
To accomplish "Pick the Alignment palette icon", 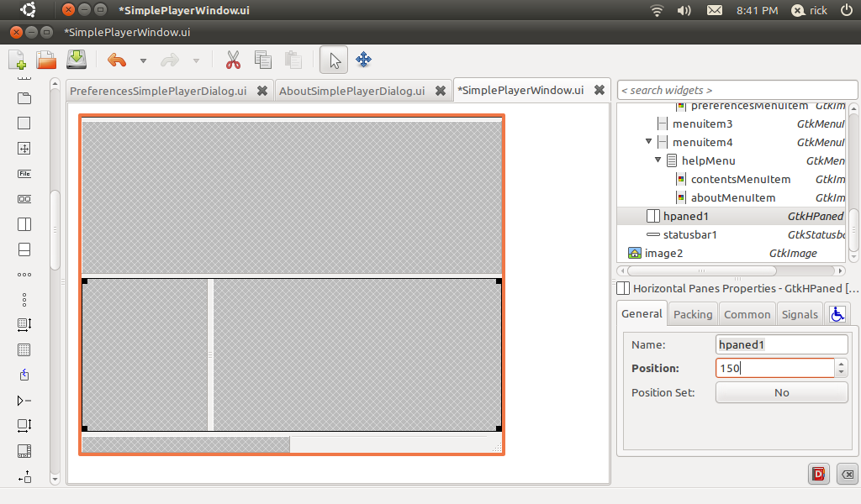I will pos(24,476).
